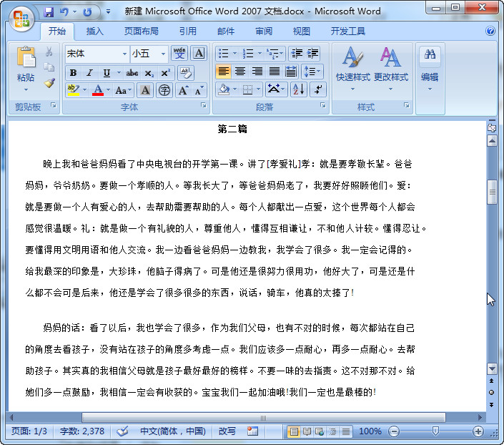Toggle subscript formatting
Viewport: 504px width, 445px height.
[x=149, y=73]
